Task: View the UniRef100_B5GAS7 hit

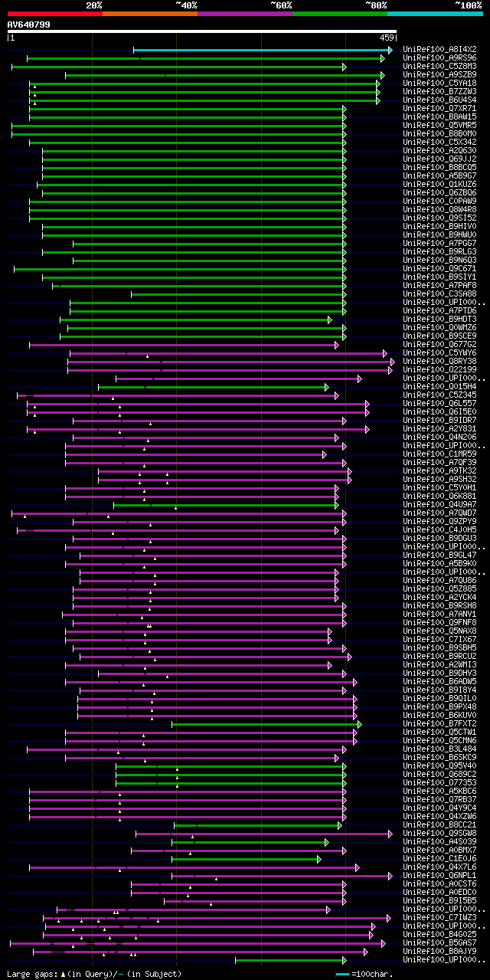Action: tap(439, 943)
